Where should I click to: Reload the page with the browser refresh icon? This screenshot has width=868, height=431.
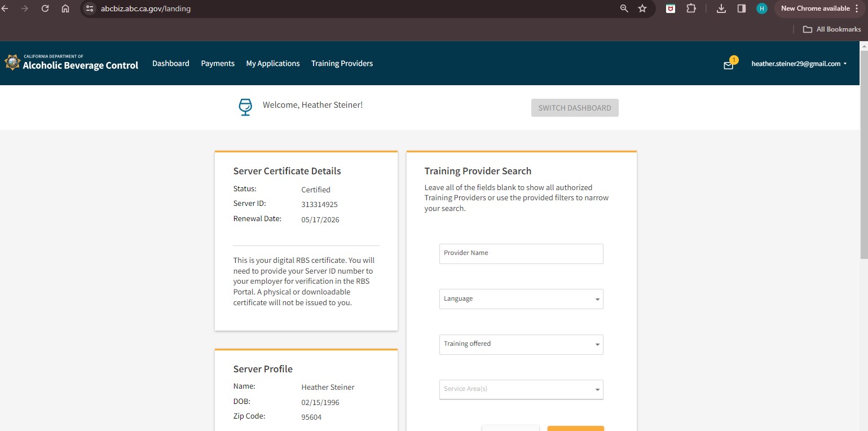pos(45,8)
